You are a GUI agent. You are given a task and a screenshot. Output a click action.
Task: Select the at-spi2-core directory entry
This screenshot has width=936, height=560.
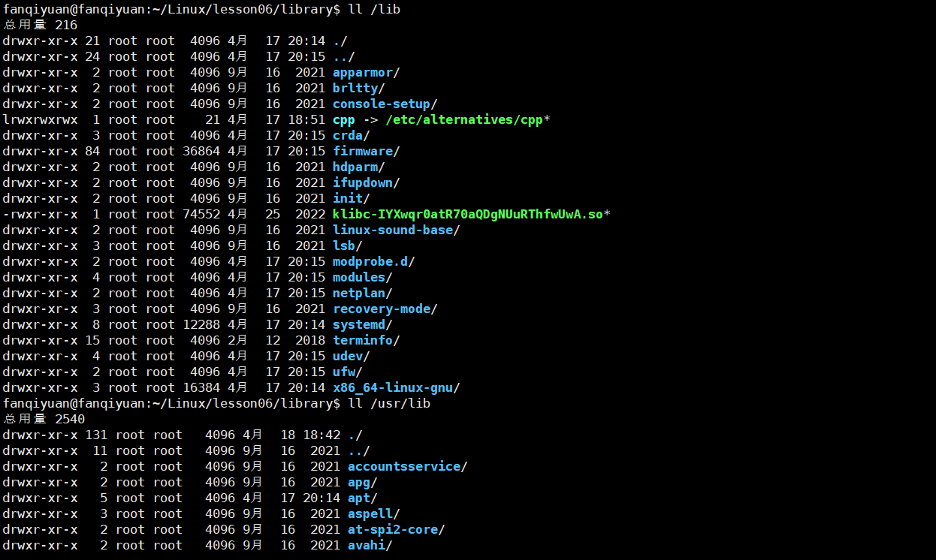click(x=392, y=530)
